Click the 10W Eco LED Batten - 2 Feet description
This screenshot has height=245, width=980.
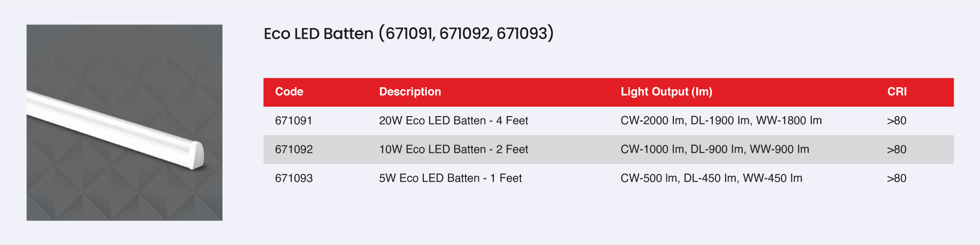coord(453,149)
